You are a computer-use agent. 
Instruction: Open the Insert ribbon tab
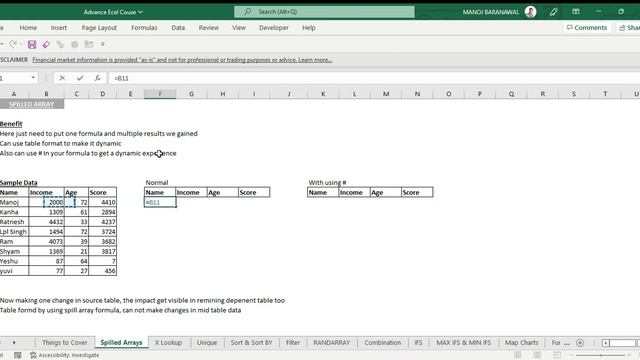(x=59, y=28)
